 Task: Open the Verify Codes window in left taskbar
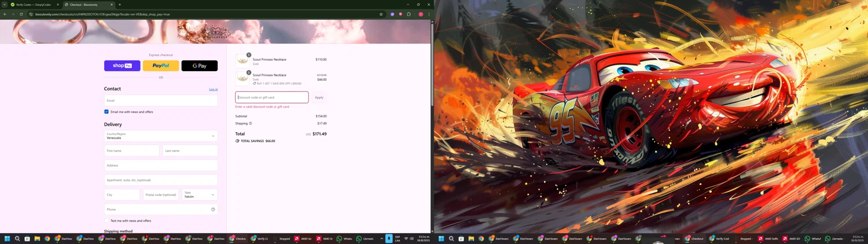260,239
